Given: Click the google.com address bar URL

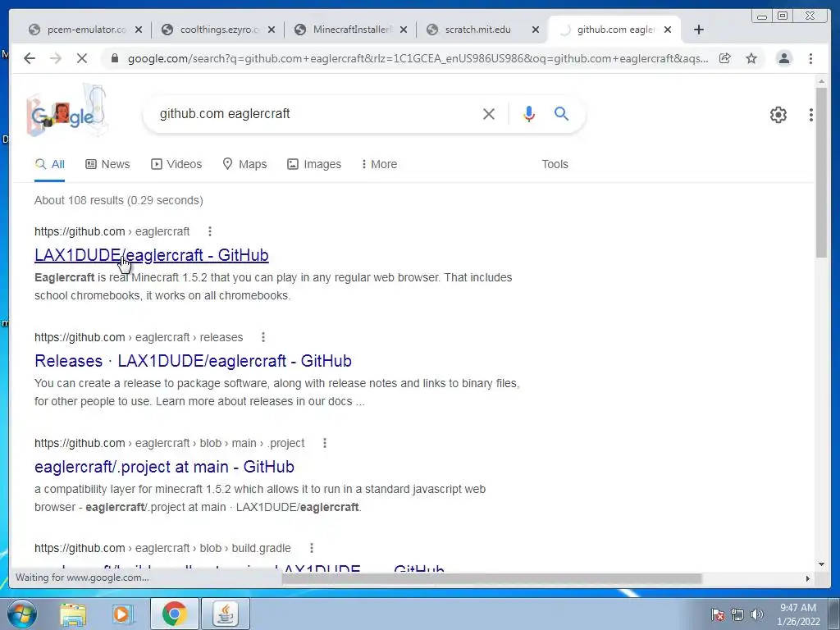Looking at the screenshot, I should click(x=418, y=58).
